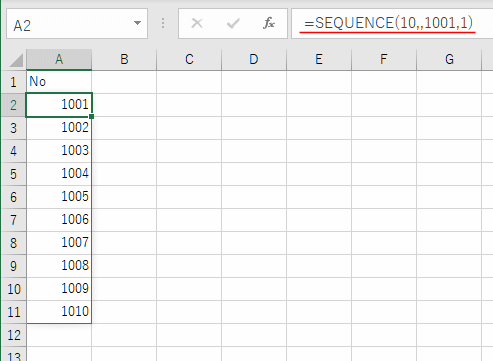Confirm formula entry with the checkmark icon

[x=233, y=23]
